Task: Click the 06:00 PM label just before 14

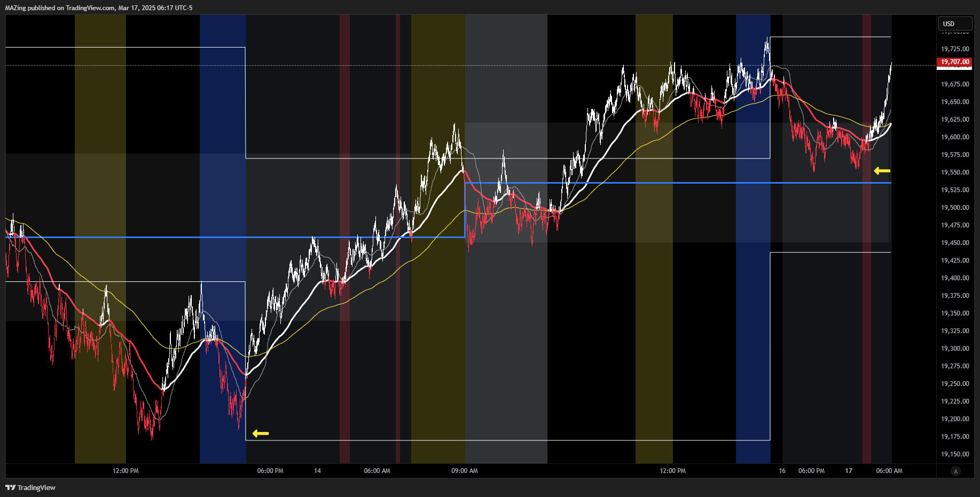Action: 270,471
